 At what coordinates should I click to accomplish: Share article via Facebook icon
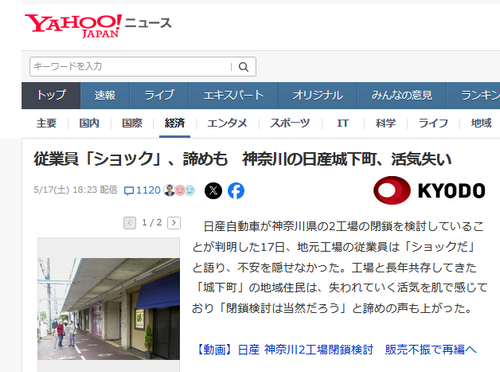pyautogui.click(x=236, y=191)
